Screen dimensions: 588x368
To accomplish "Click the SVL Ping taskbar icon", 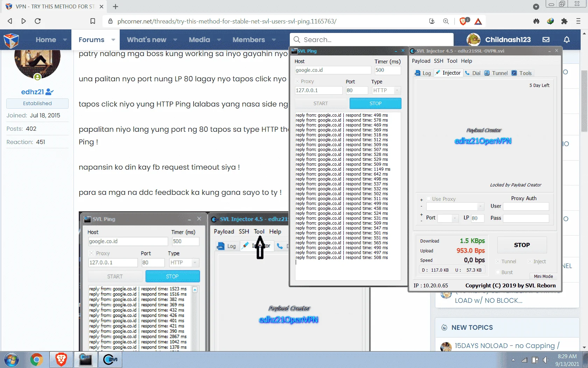I will point(85,360).
